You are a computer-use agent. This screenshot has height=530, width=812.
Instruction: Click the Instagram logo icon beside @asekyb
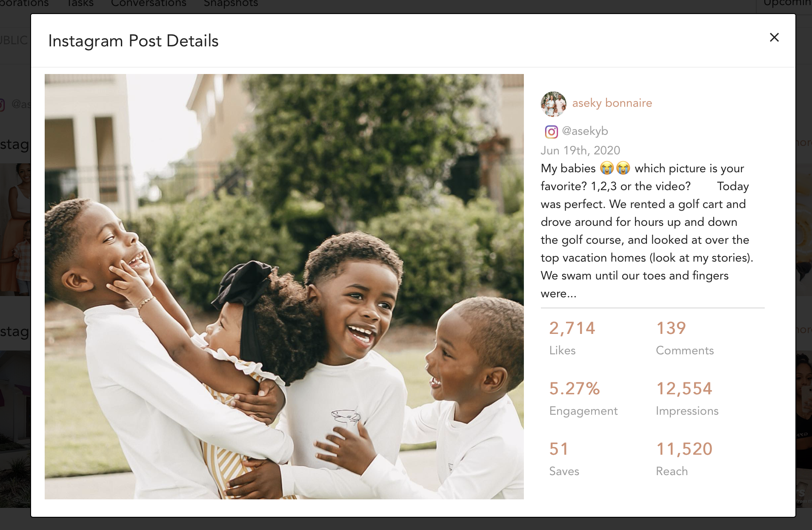[551, 132]
